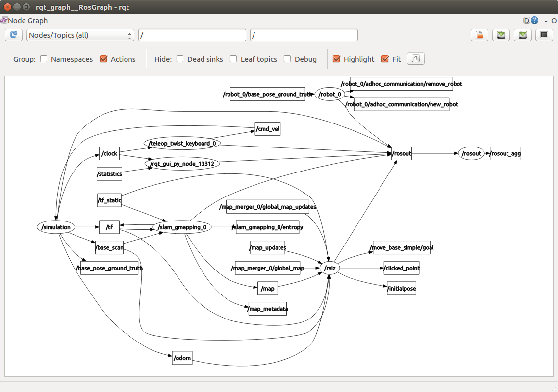Click the /base_pose_ground_truth topic box
The image size is (558, 392).
(109, 268)
